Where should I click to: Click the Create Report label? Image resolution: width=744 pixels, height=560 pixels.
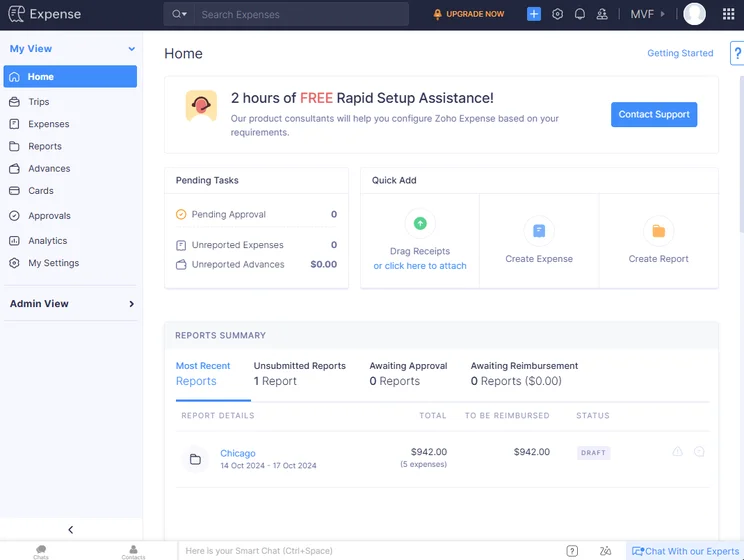click(x=659, y=259)
